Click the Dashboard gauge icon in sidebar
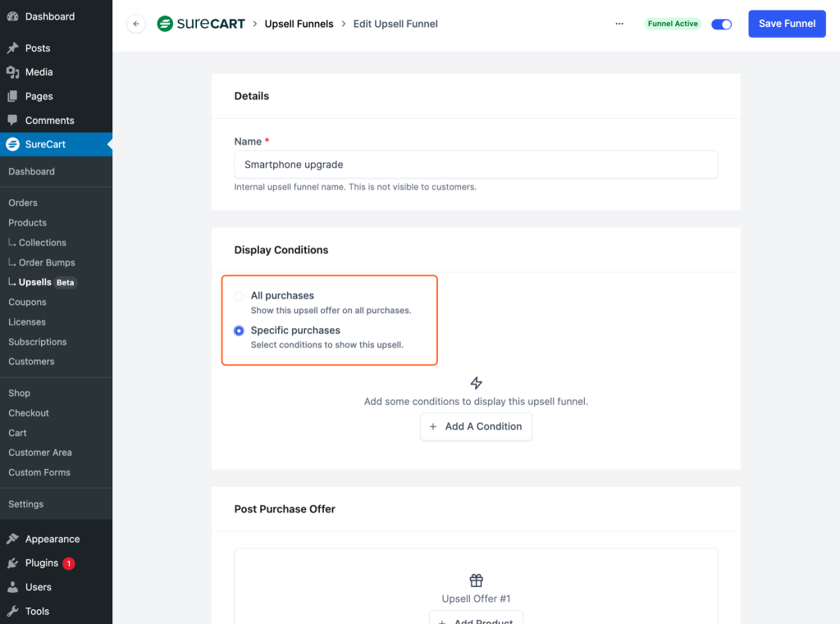 [12, 16]
